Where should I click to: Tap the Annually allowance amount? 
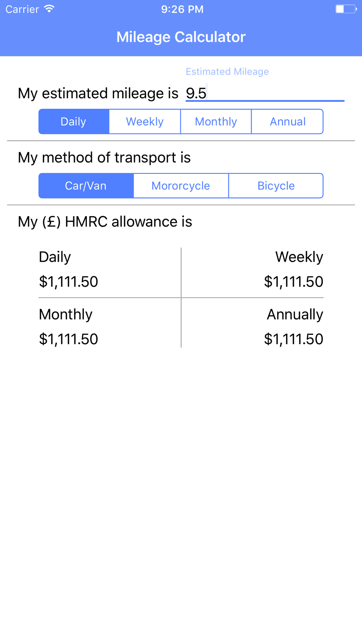[x=293, y=339]
